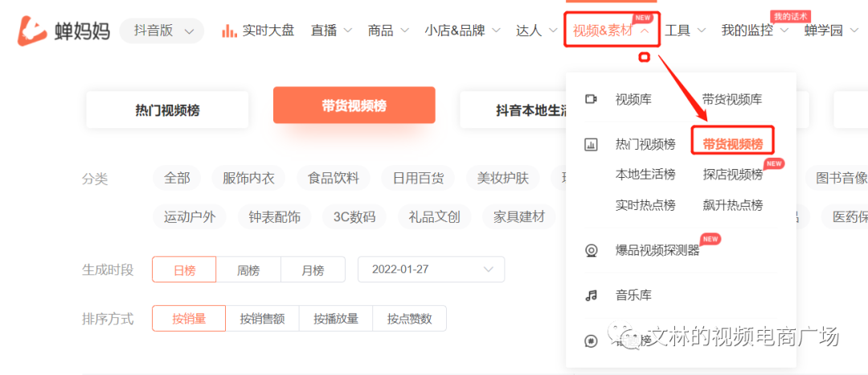
Task: Sort by 按点赞数
Action: click(x=410, y=319)
